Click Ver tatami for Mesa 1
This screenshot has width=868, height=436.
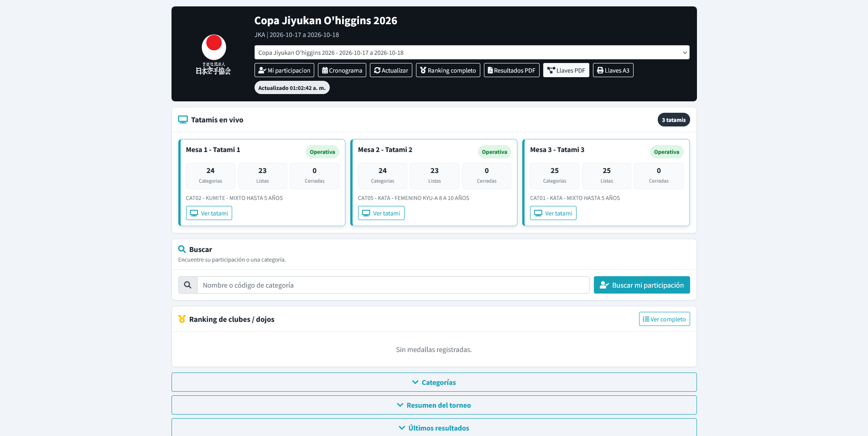coord(209,213)
